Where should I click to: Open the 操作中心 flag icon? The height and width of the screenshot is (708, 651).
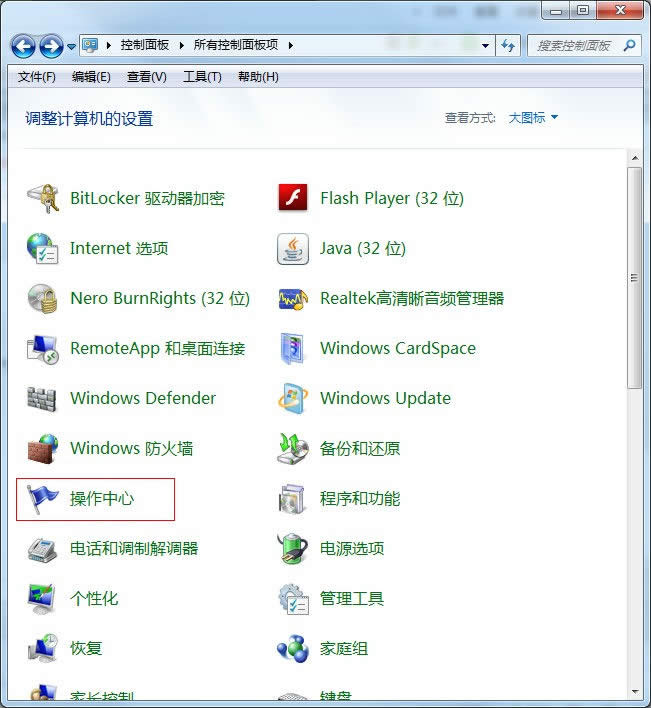43,498
